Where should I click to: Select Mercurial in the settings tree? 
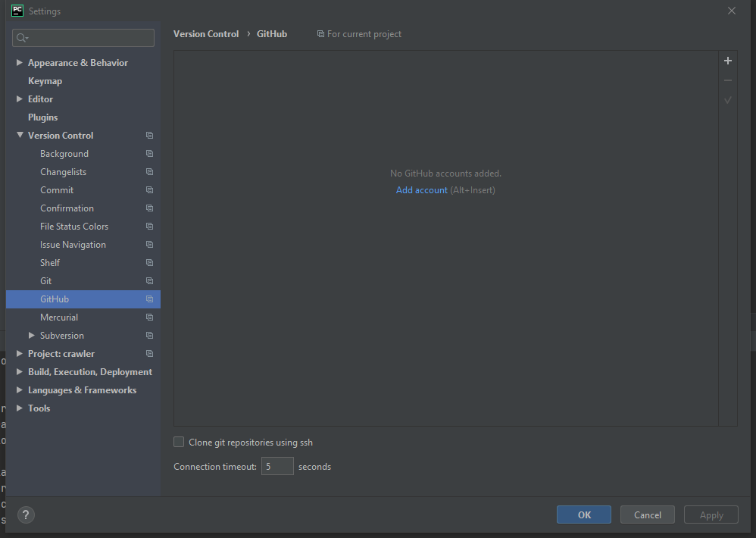[59, 317]
